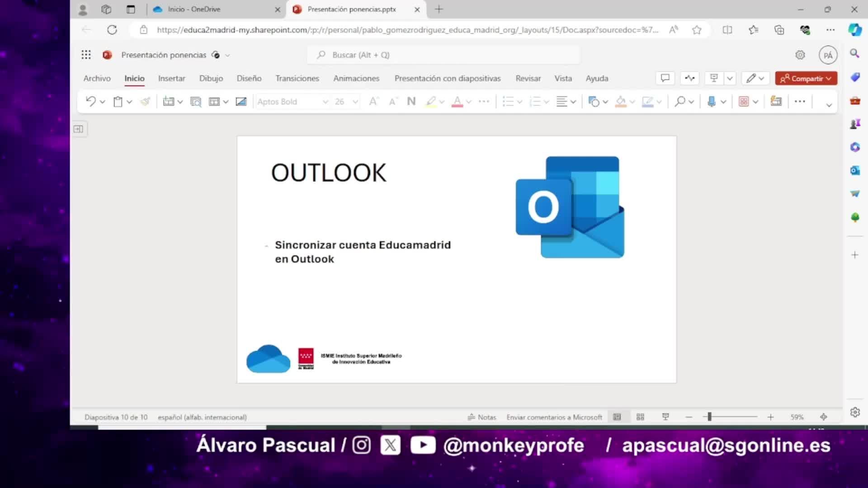Click the Format Painter brush icon

click(x=145, y=101)
